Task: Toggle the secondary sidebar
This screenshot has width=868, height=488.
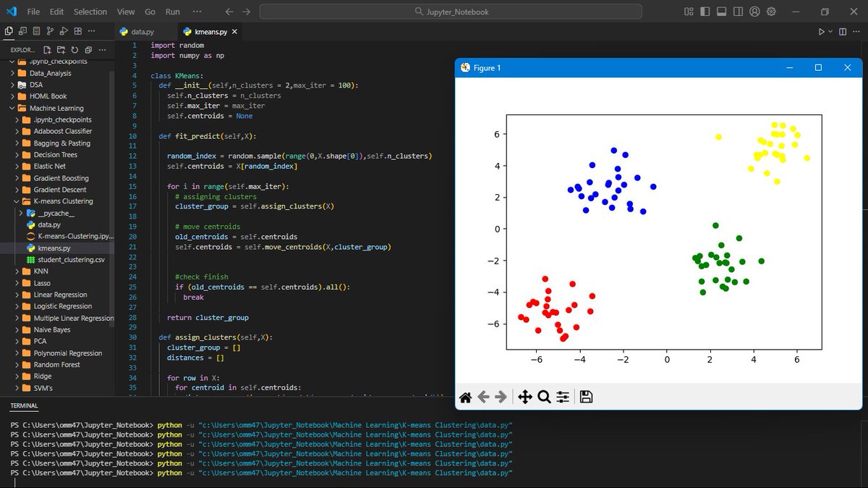Action: (738, 12)
